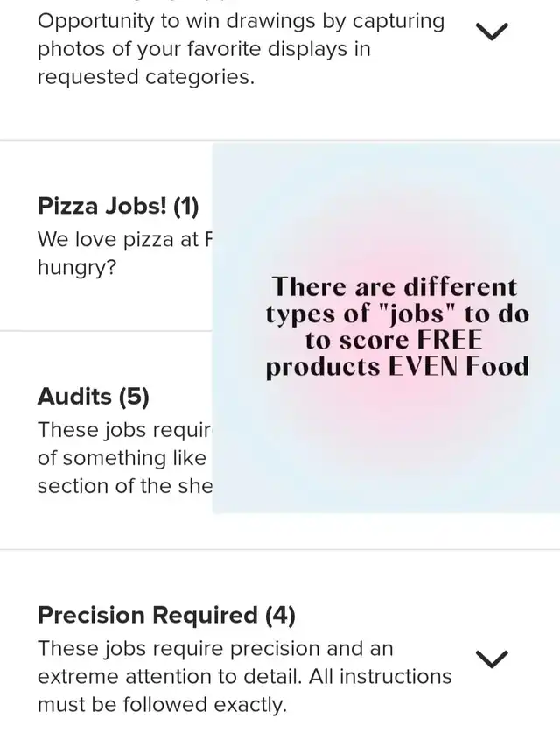Open the Audits (5) job category
This screenshot has height=747, width=560.
click(93, 397)
